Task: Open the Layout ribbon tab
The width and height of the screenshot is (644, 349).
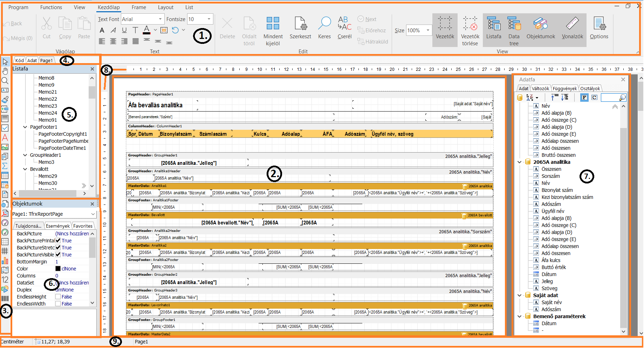Action: (x=165, y=7)
